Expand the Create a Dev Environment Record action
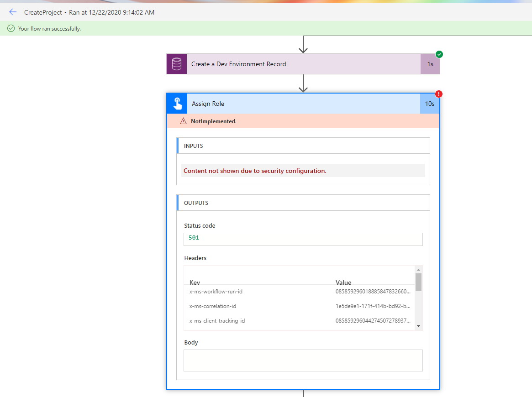This screenshot has width=532, height=397. [303, 64]
